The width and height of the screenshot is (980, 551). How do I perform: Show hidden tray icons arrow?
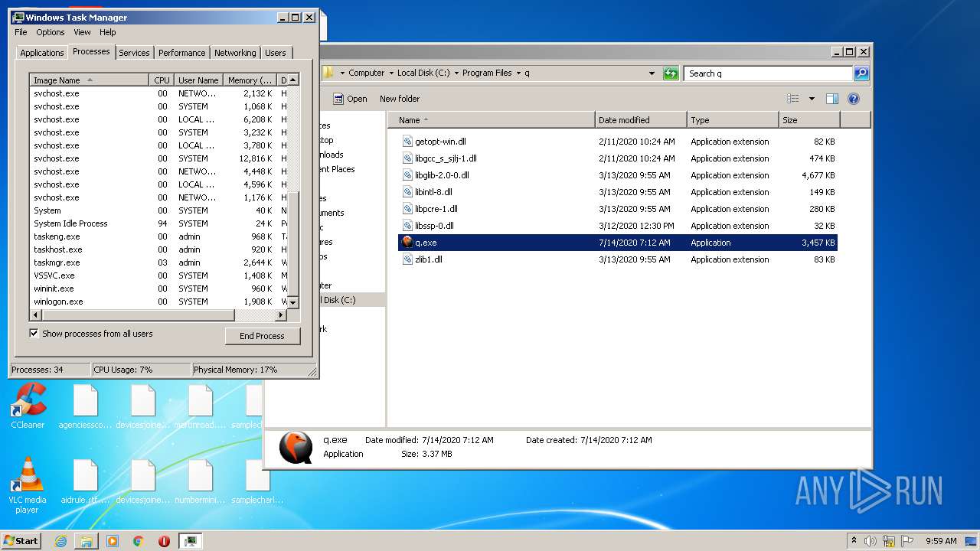[x=854, y=541]
